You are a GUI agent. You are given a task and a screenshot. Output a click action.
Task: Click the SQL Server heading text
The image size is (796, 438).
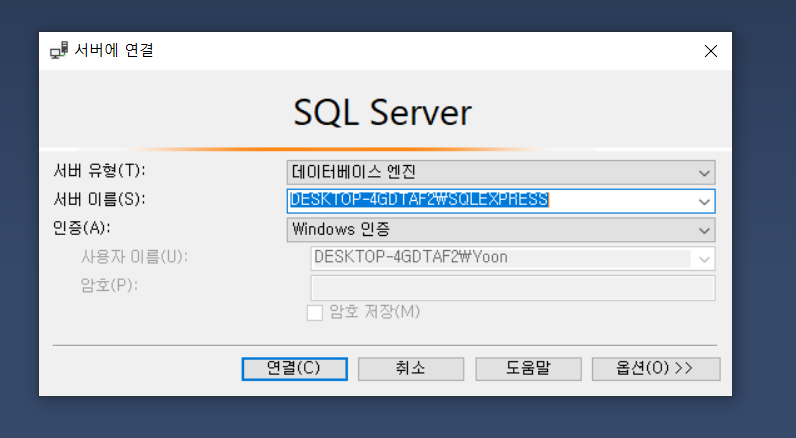point(383,112)
